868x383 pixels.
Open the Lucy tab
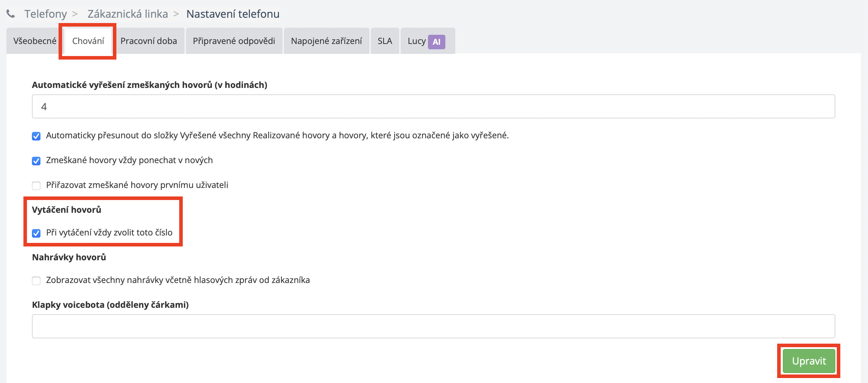click(416, 41)
